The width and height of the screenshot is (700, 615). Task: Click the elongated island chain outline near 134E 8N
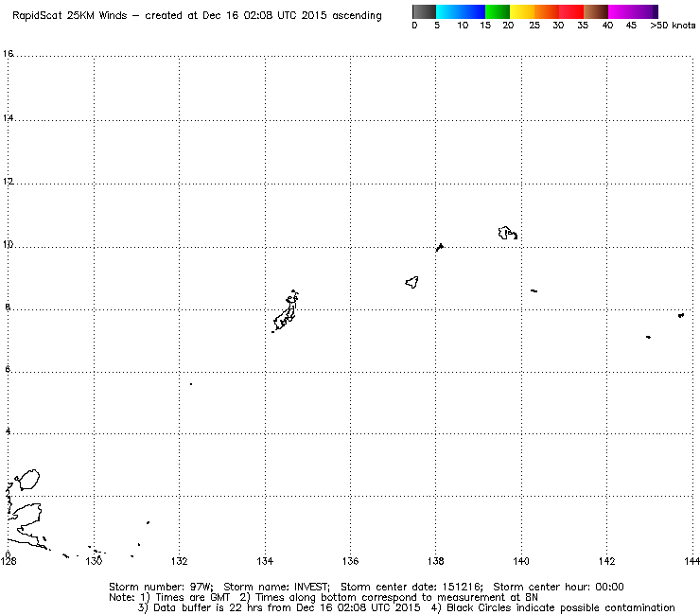pos(286,311)
